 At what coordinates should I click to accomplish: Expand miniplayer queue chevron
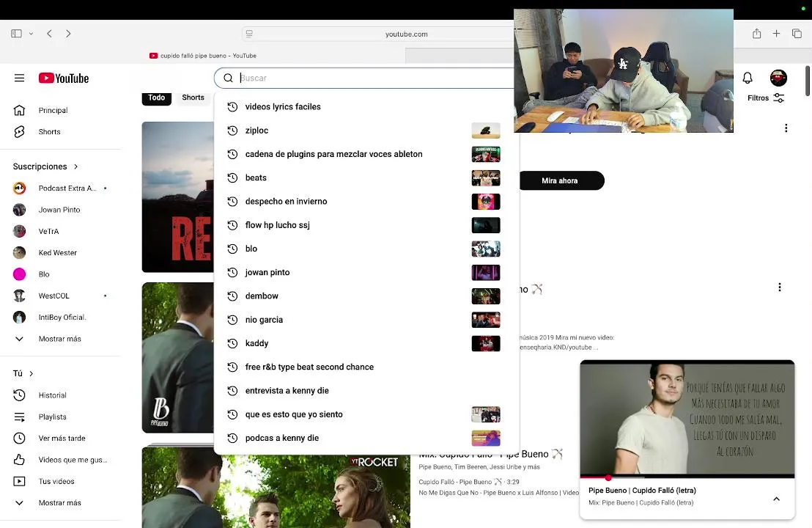[776, 499]
